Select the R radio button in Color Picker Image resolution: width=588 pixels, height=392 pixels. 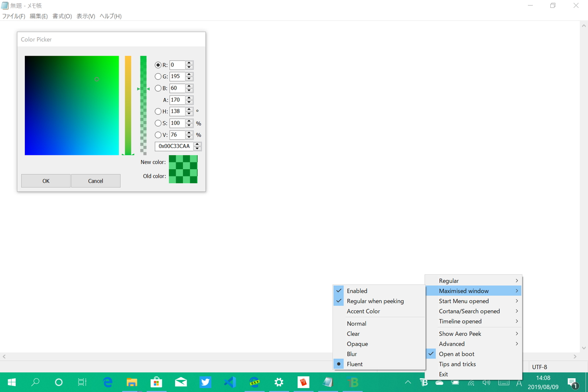(158, 65)
